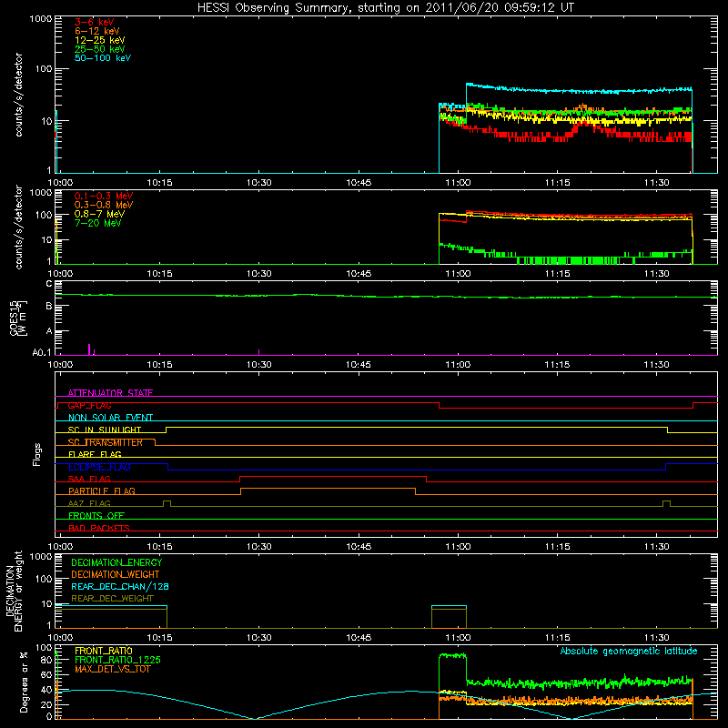Click the raised PARTICLE_FLAG segment

328,489
